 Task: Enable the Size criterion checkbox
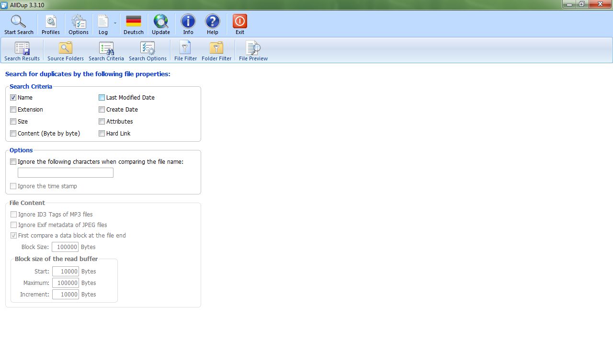tap(13, 121)
